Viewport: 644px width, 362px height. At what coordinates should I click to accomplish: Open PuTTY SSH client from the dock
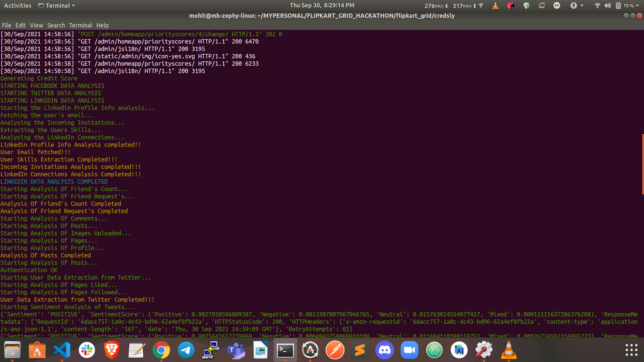[211, 350]
